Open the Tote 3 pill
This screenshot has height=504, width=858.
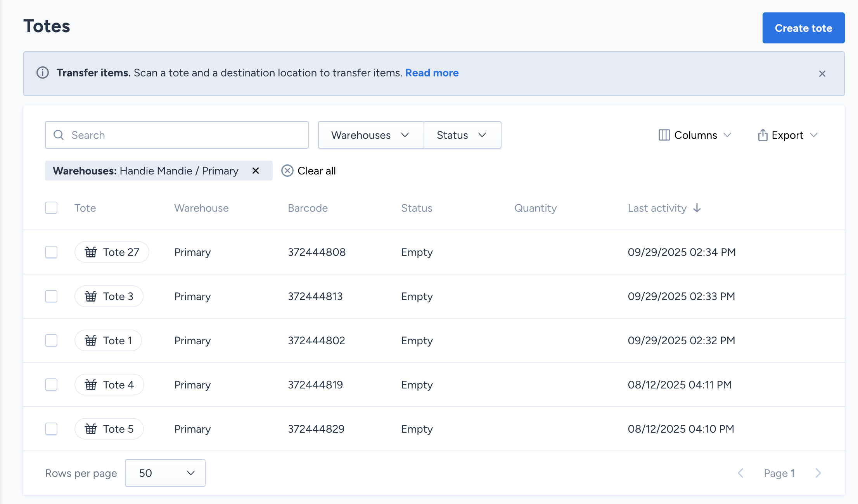(109, 296)
